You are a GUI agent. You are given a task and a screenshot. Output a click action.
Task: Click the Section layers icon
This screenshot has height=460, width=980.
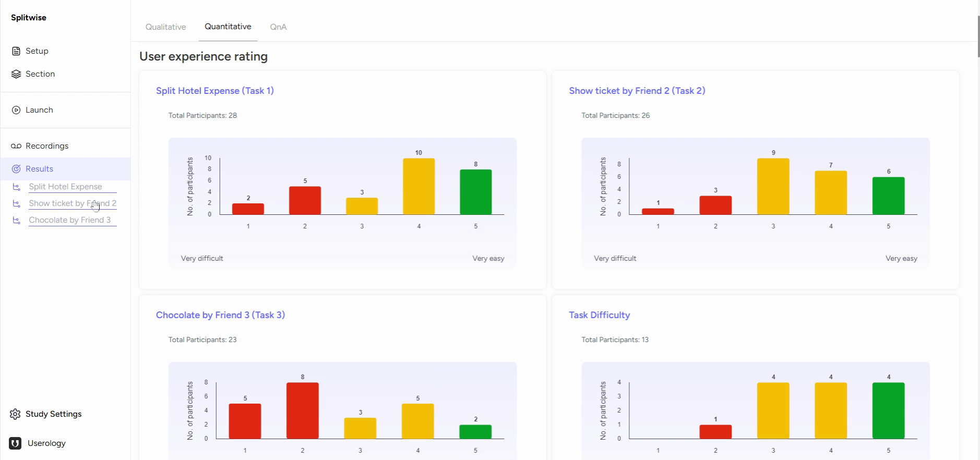[x=16, y=74]
